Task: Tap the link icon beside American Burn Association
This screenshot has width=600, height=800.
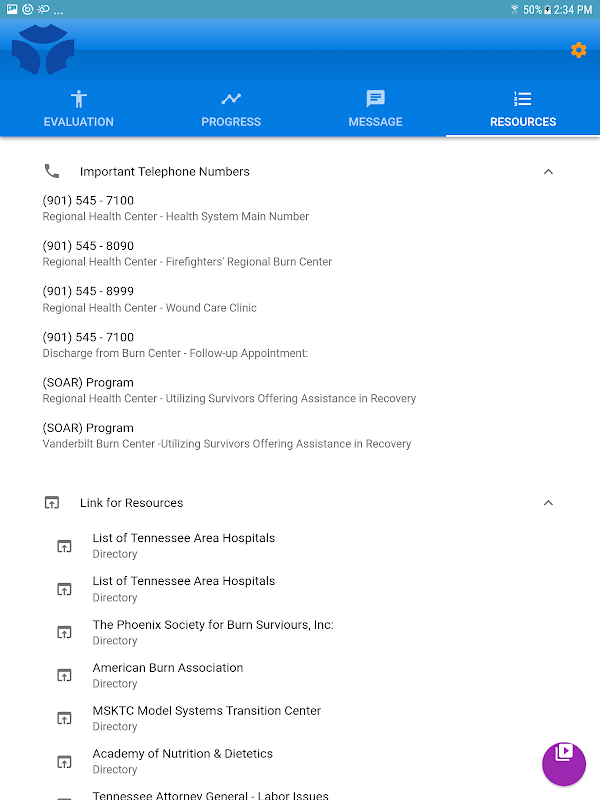Action: tap(64, 675)
